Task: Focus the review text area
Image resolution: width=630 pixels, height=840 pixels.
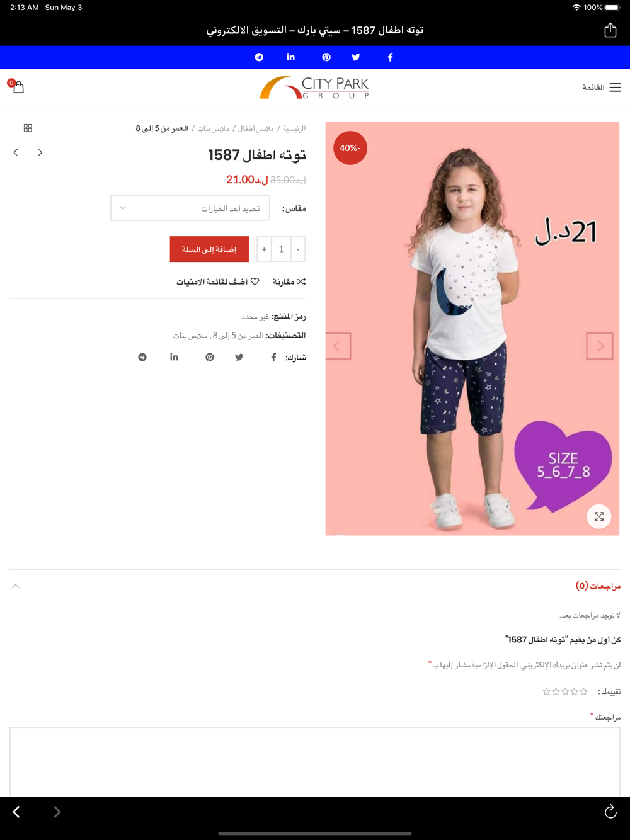Action: (315, 762)
